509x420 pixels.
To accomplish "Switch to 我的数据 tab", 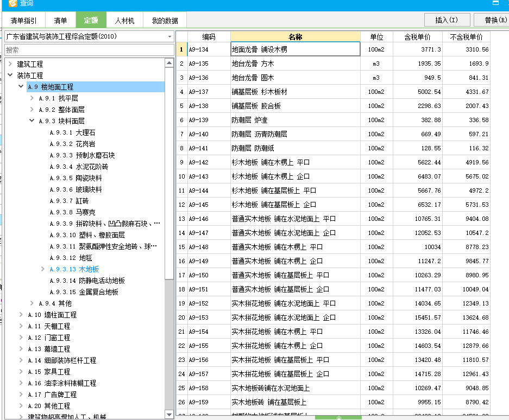I will tap(165, 21).
